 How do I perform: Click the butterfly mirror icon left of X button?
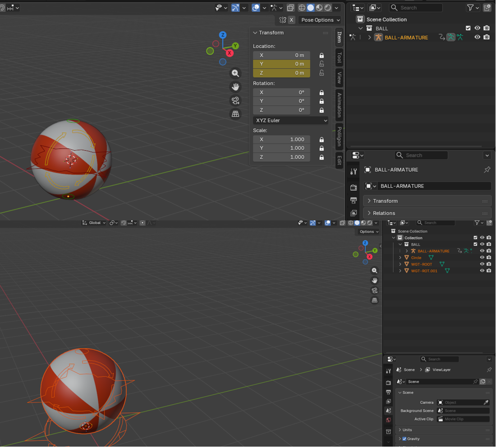282,20
